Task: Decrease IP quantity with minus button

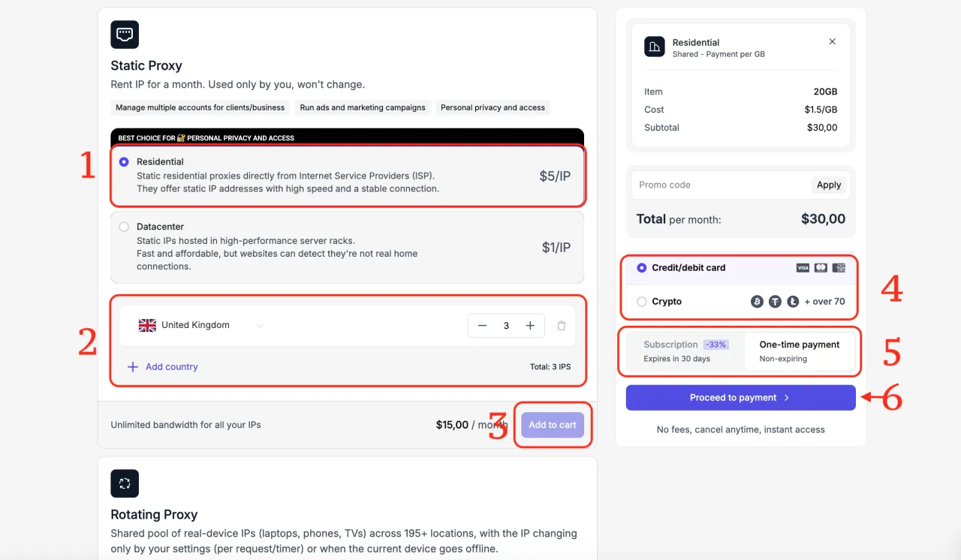Action: point(483,326)
